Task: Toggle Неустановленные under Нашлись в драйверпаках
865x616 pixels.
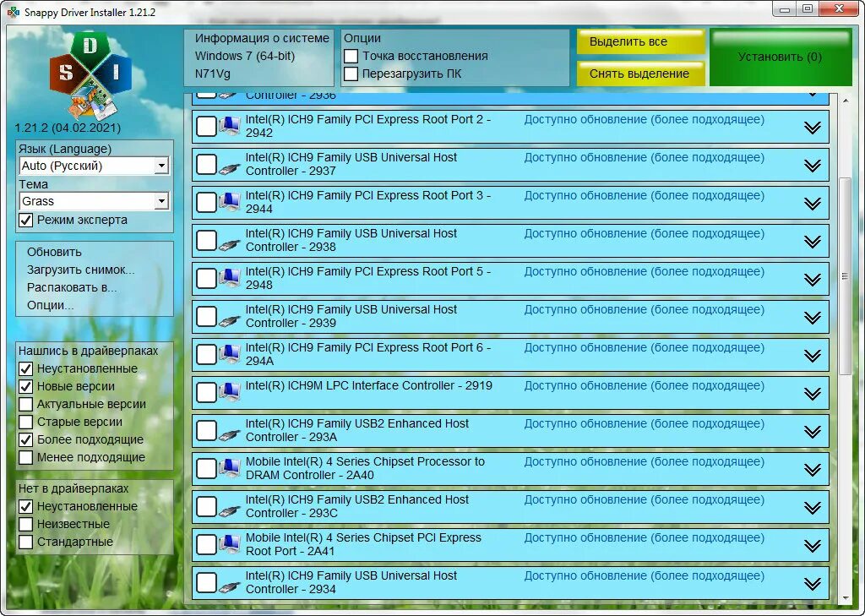Action: pyautogui.click(x=26, y=368)
